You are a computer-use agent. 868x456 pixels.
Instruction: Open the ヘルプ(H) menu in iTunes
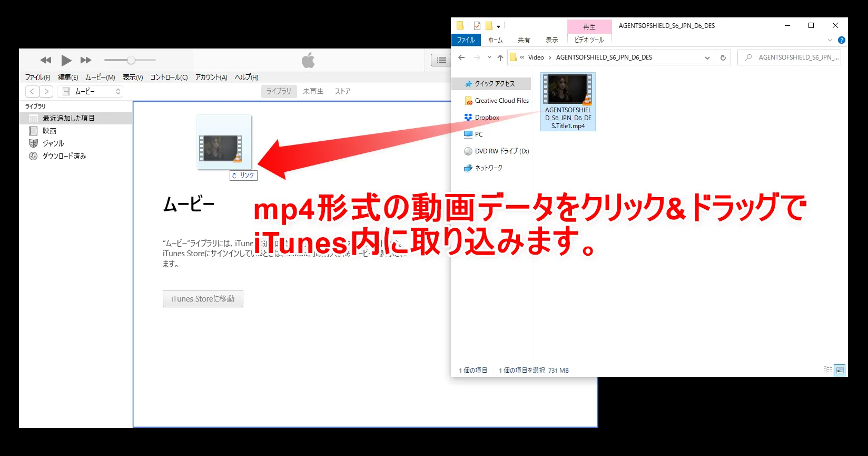pos(246,77)
